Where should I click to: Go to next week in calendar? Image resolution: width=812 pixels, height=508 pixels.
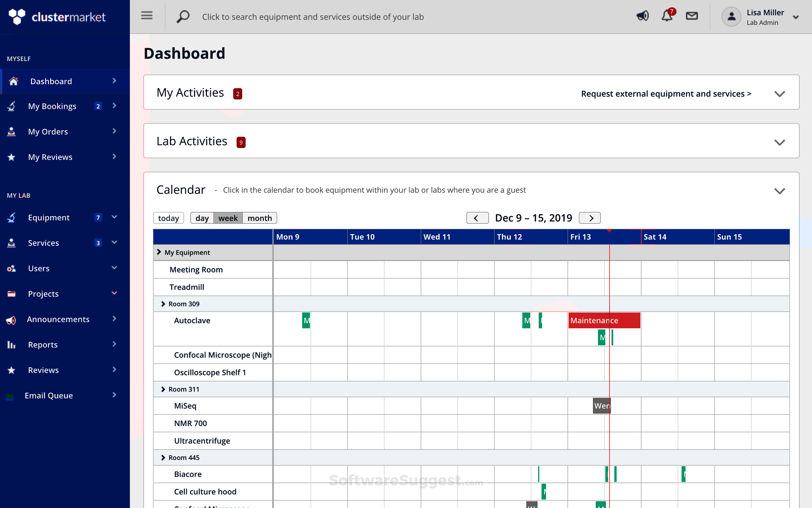pyautogui.click(x=590, y=218)
